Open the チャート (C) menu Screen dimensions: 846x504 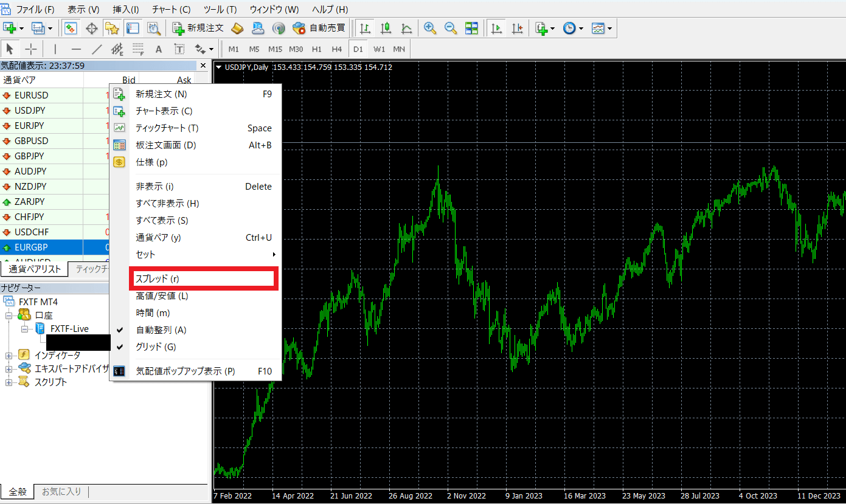pyautogui.click(x=171, y=10)
